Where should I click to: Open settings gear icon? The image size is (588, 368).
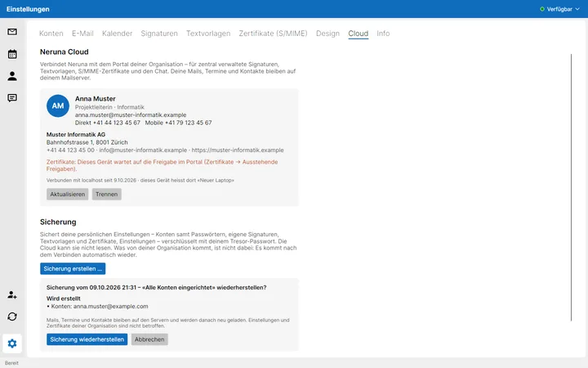point(12,343)
